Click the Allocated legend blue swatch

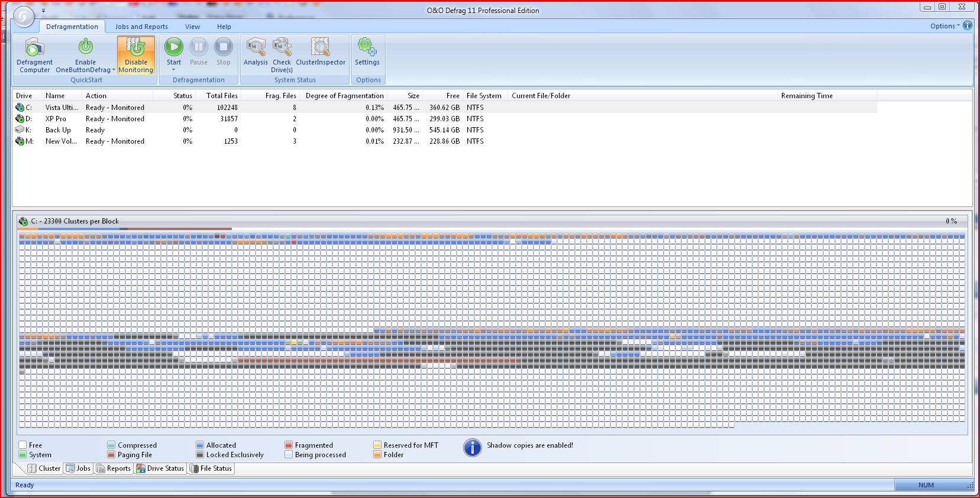coord(200,445)
